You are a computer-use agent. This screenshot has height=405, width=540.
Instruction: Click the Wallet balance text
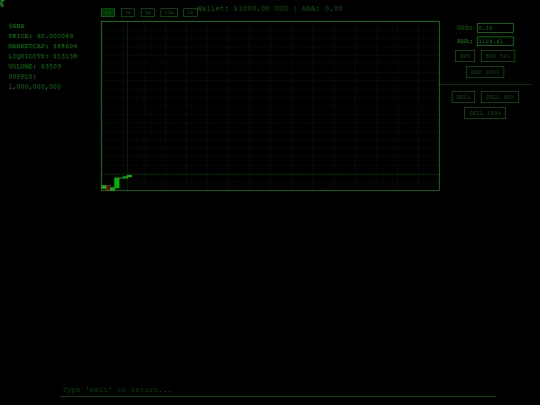(270, 9)
